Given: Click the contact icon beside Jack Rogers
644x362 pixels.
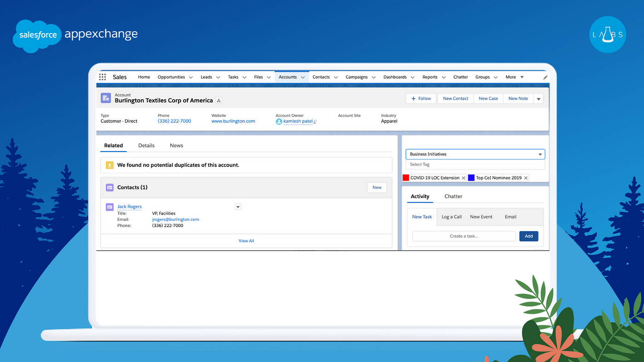Looking at the screenshot, I should [x=109, y=207].
